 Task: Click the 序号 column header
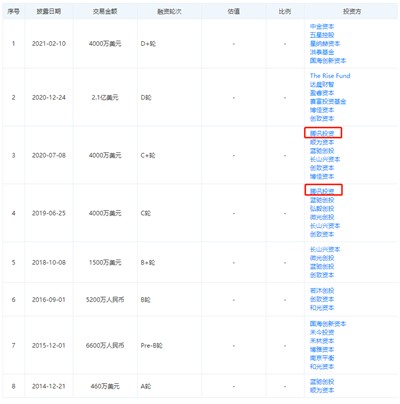point(13,11)
